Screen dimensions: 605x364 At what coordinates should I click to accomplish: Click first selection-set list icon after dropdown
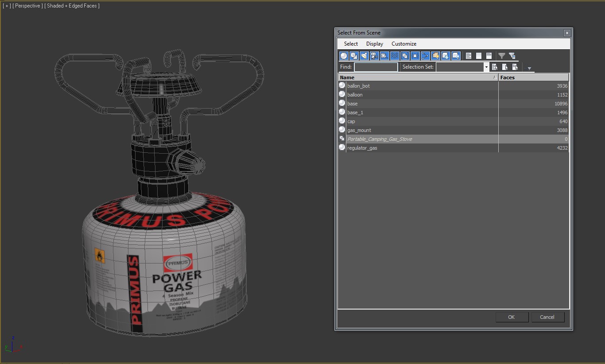495,67
